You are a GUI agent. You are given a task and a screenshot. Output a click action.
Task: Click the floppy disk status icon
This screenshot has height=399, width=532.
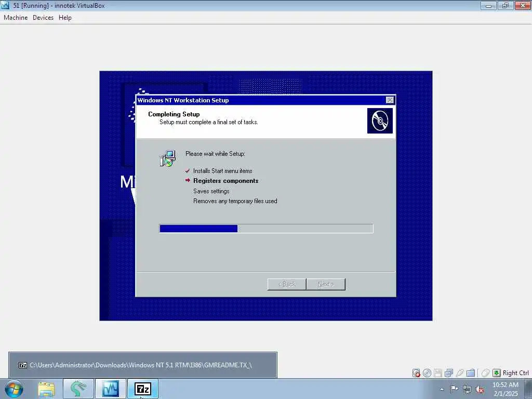click(437, 373)
